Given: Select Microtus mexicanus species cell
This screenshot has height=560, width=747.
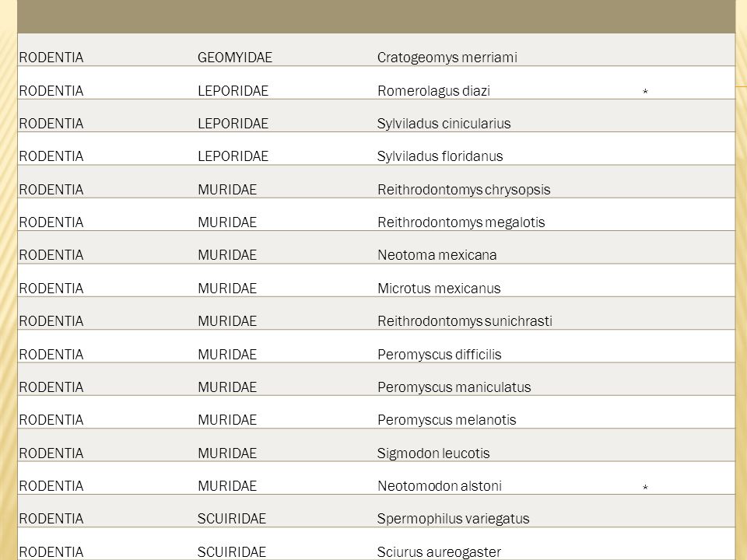Looking at the screenshot, I should [439, 289].
